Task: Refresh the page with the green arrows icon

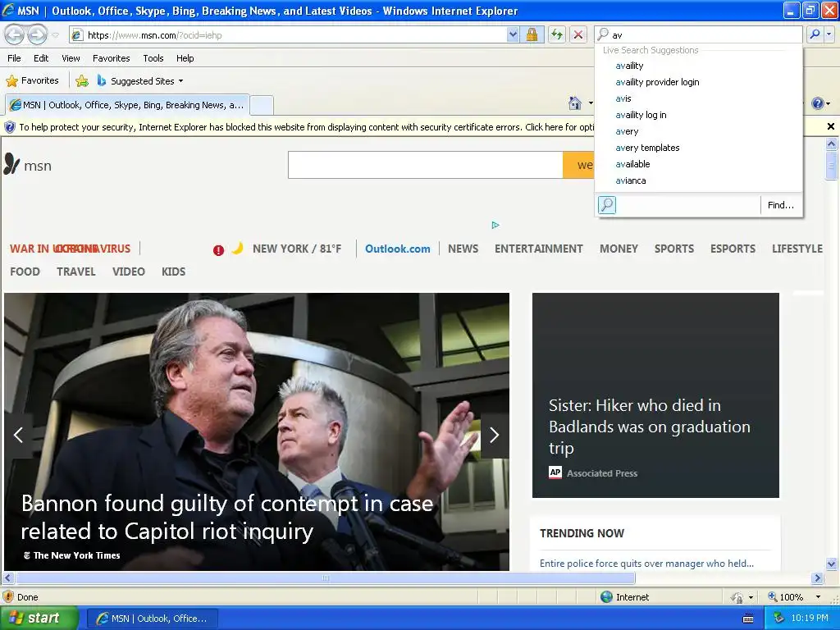Action: [x=557, y=34]
